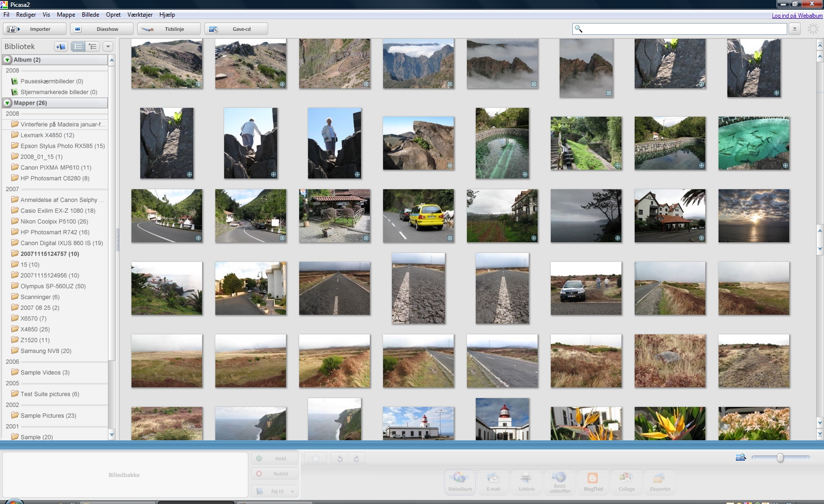Toggle the Hold button in photo tray
Screen dimensions: 824x504
(x=275, y=458)
